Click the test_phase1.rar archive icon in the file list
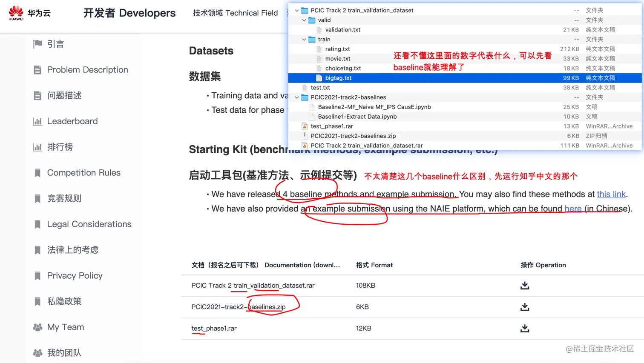This screenshot has width=644, height=363. tap(305, 126)
